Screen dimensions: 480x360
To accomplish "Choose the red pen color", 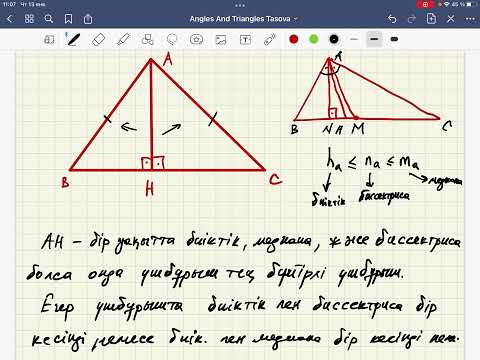I will point(294,39).
